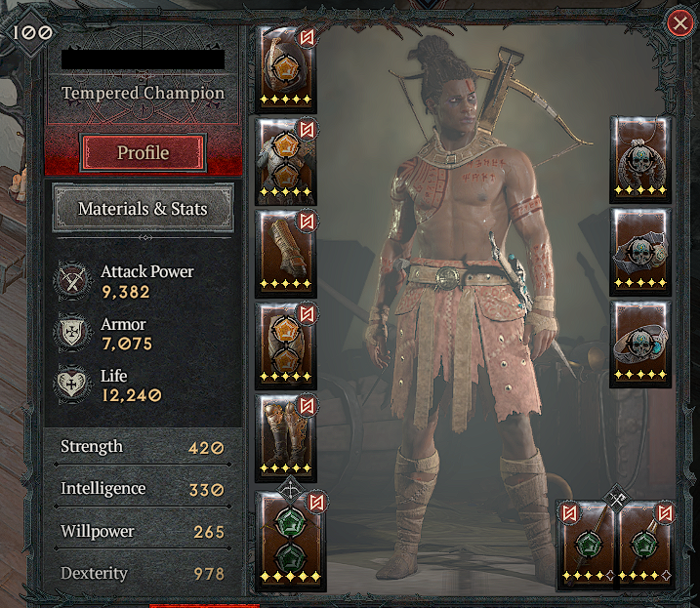
Task: Click the Attack Power crossed swords icon
Action: [x=72, y=281]
